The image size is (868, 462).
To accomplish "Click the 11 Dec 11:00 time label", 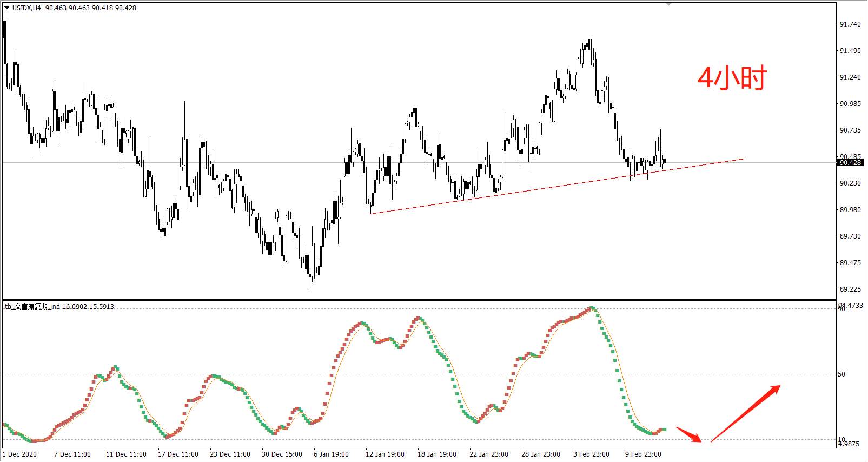I will (126, 454).
